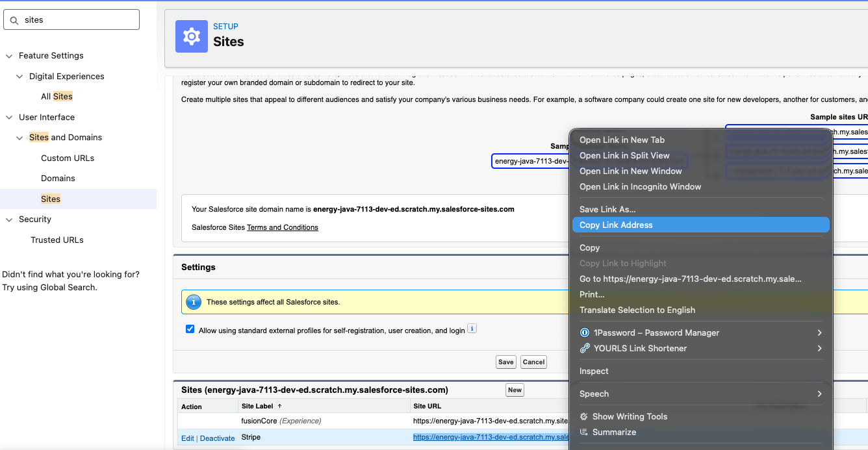Click the Save button in Settings
The height and width of the screenshot is (450, 868).
tap(505, 362)
